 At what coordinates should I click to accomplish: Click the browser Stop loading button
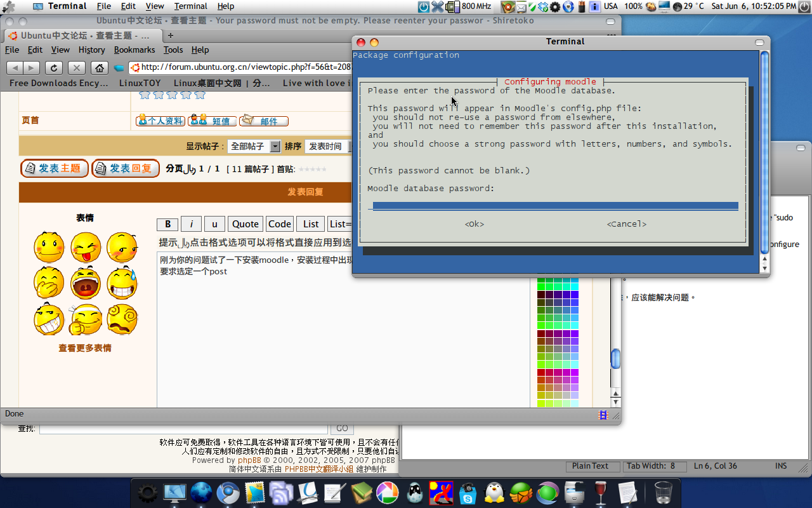coord(76,68)
